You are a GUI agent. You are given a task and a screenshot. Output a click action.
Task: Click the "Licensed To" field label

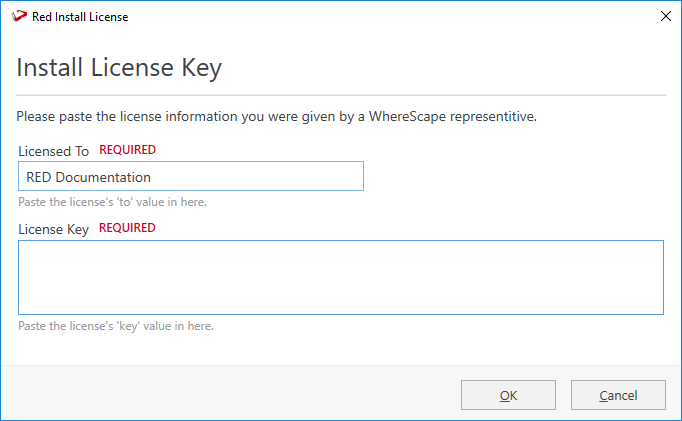(53, 151)
